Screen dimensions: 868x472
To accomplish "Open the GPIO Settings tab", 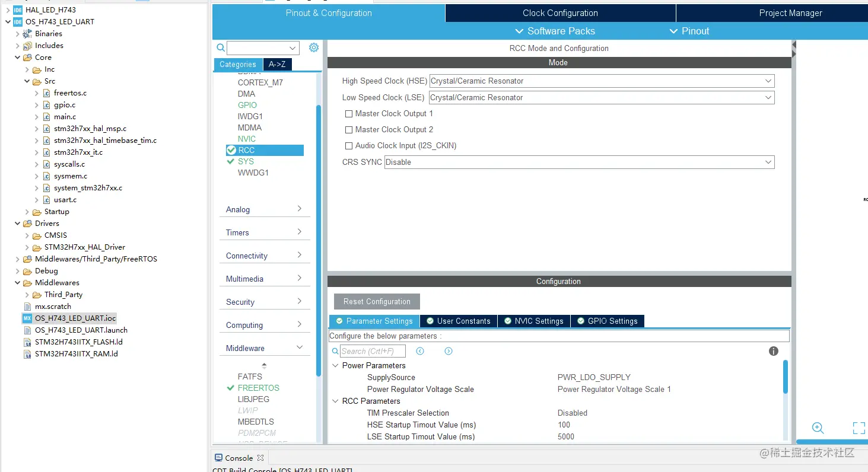I will pos(608,321).
